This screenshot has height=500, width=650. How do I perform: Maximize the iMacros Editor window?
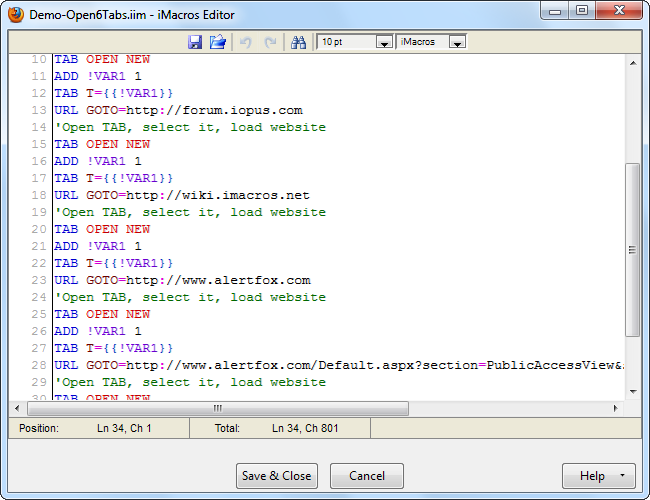coord(582,11)
